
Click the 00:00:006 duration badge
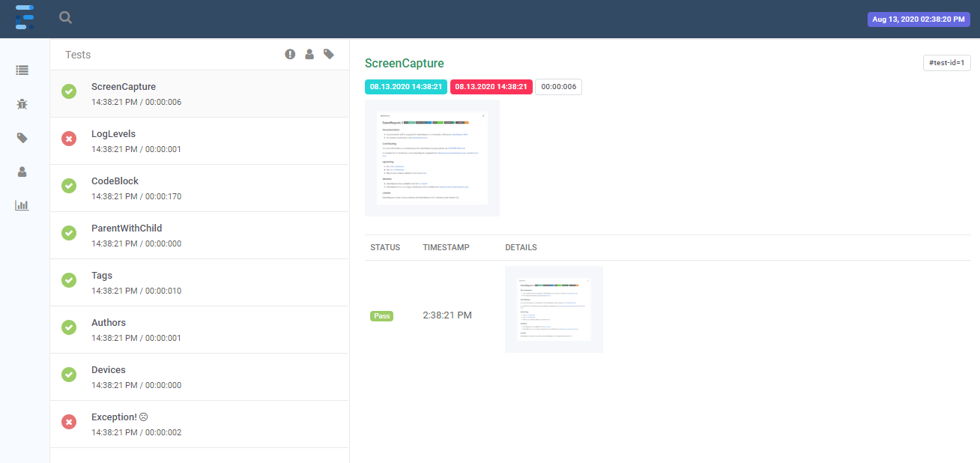(x=559, y=87)
